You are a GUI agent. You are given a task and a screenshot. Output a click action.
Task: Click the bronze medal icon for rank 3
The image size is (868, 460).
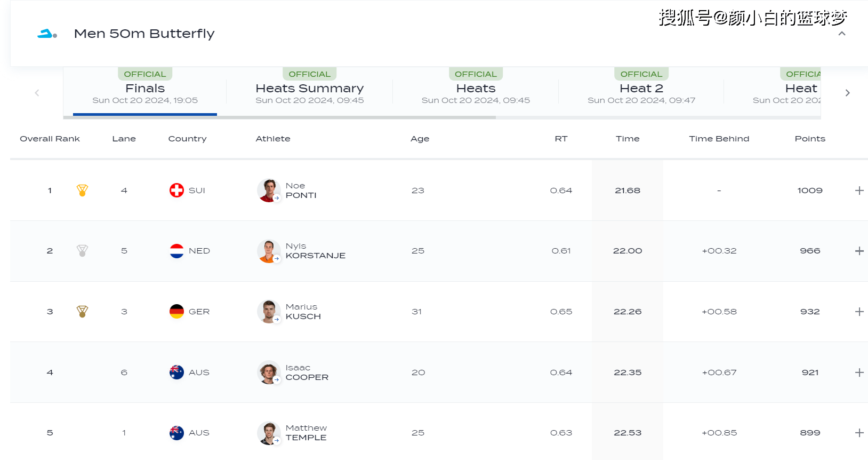(82, 312)
